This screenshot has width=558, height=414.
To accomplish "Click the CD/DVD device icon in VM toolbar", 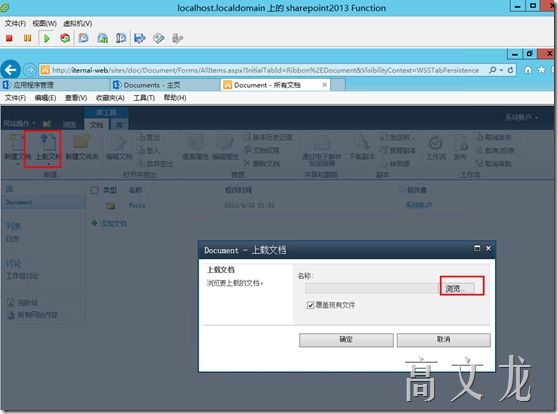I will pyautogui.click(x=158, y=38).
